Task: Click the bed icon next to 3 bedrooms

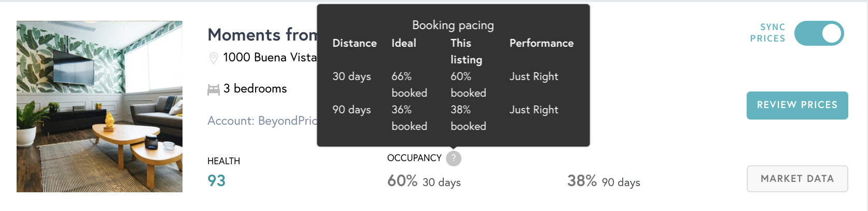Action: pos(214,90)
